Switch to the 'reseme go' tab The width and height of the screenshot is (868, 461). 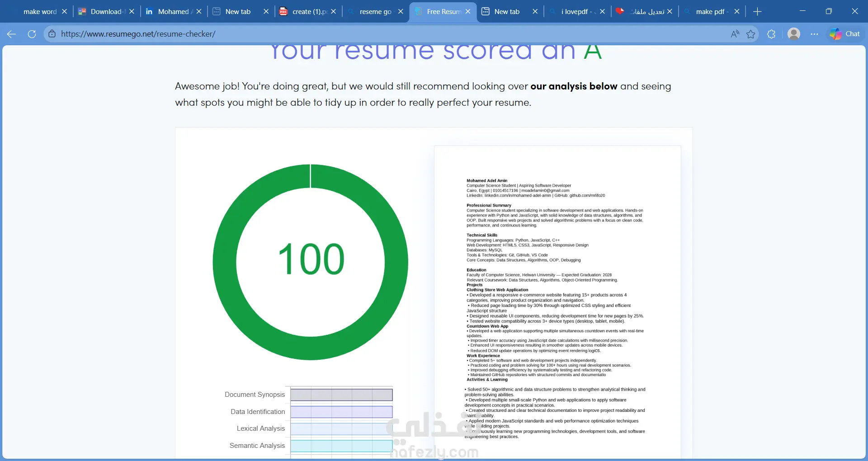point(375,12)
